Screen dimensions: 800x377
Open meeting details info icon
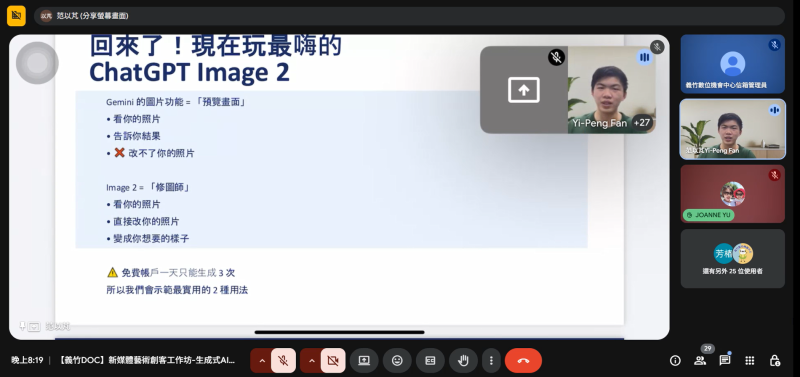pos(675,361)
